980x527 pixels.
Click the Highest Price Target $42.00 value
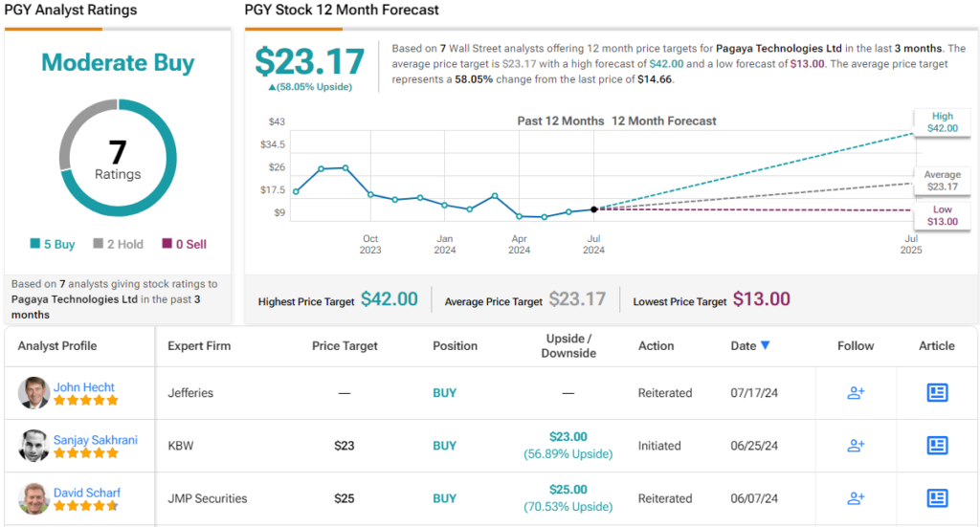390,299
